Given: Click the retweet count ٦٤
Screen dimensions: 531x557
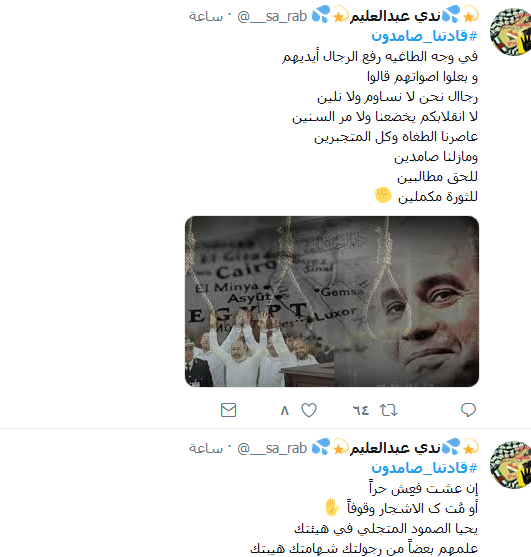Looking at the screenshot, I should tap(361, 411).
